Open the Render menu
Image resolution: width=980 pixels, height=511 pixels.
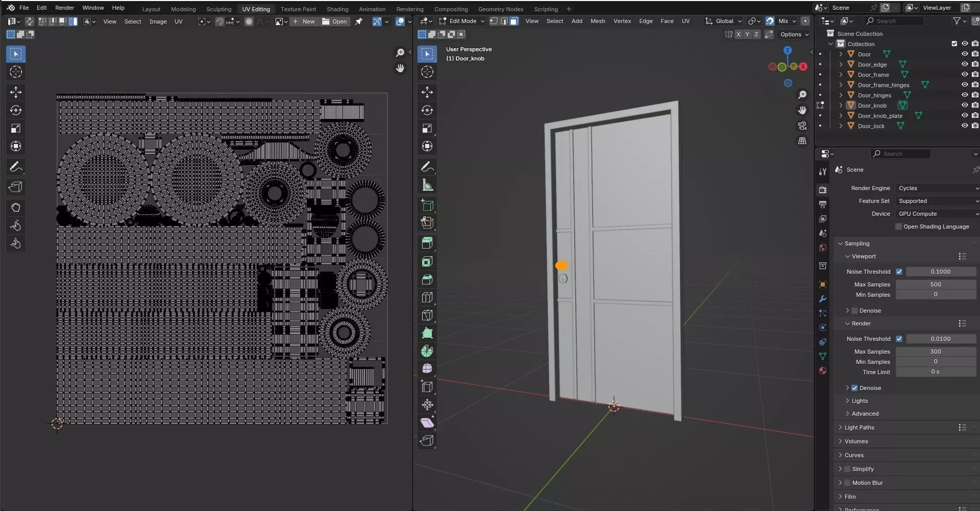(65, 8)
